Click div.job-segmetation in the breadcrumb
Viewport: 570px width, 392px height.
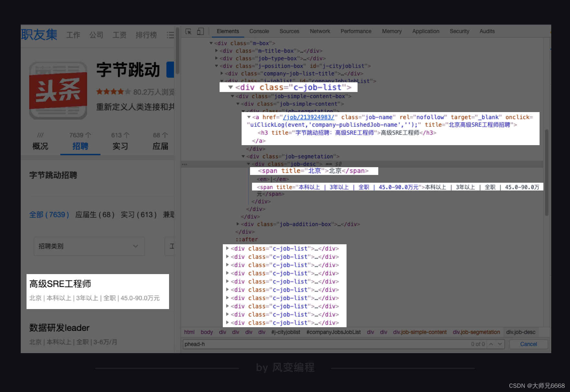[x=476, y=332]
